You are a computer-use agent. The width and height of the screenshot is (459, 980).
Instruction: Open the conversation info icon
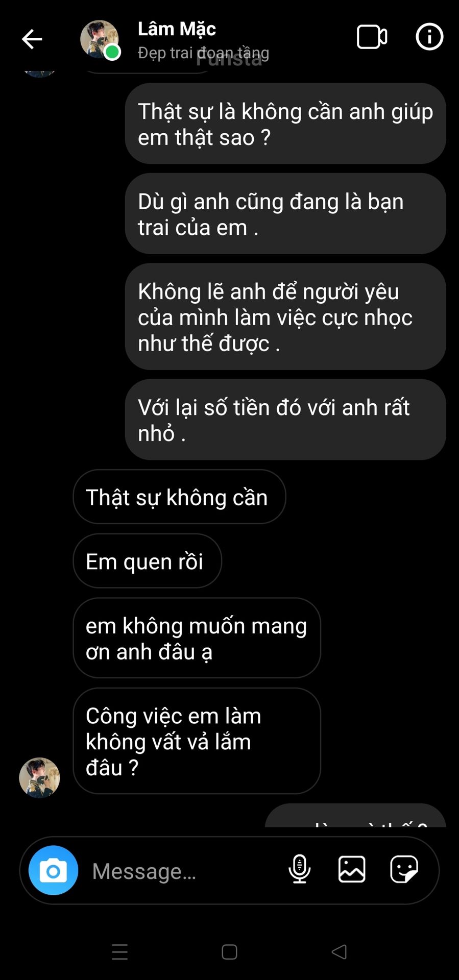click(x=429, y=37)
